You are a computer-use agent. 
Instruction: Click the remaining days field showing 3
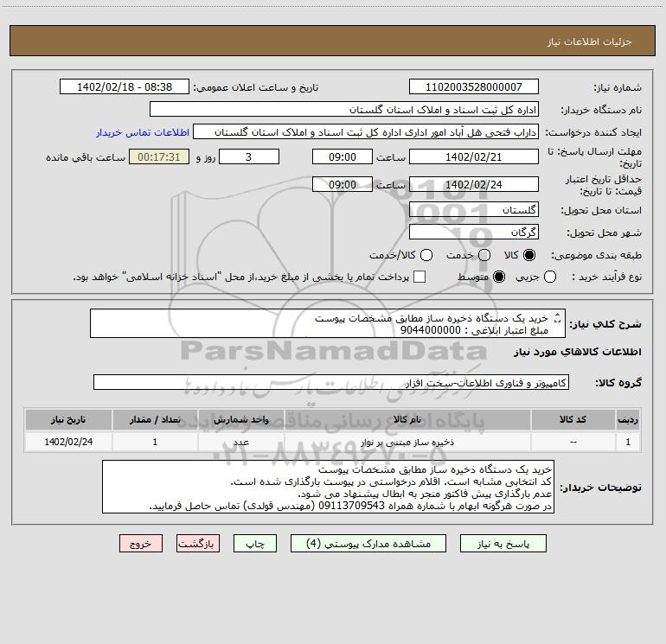249,156
